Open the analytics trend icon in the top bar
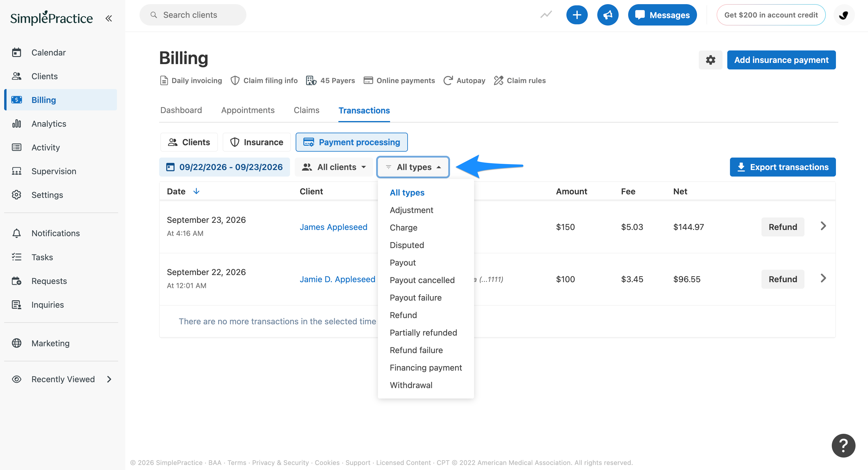This screenshot has width=868, height=470. pos(546,15)
